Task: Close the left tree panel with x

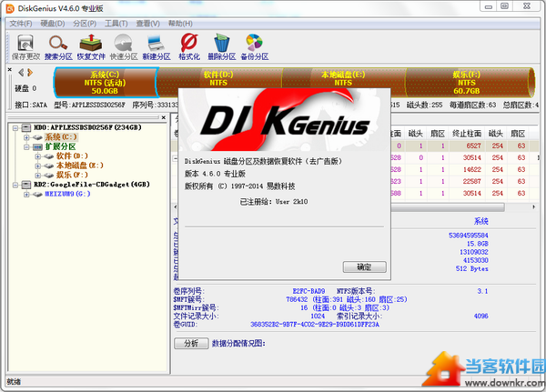Action: tap(163, 117)
